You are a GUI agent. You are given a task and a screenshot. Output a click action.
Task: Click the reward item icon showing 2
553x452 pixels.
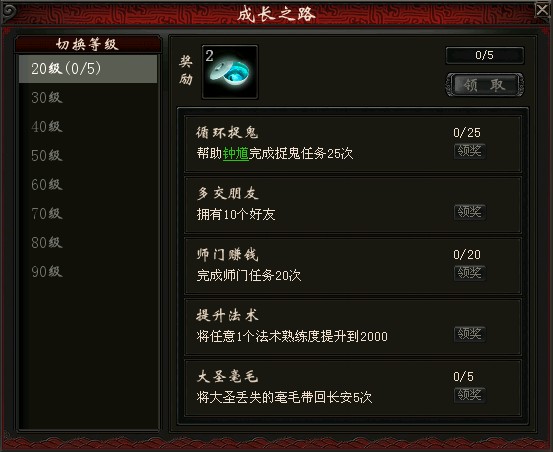pos(230,72)
